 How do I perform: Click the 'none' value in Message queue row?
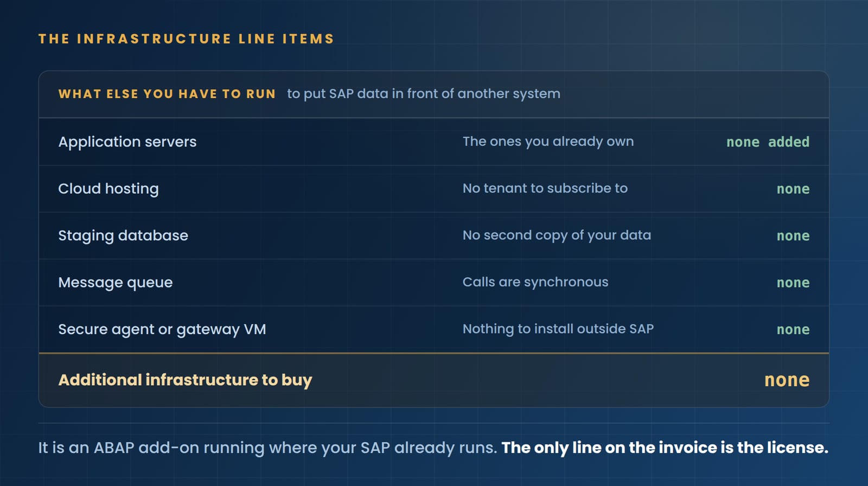793,283
